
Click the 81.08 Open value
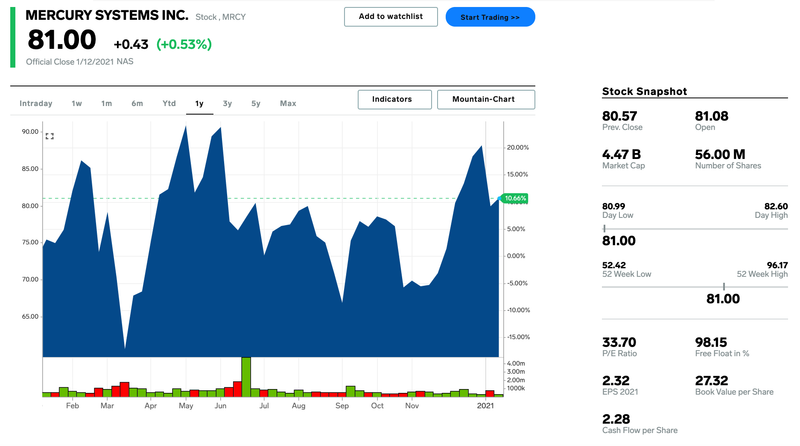pyautogui.click(x=711, y=116)
